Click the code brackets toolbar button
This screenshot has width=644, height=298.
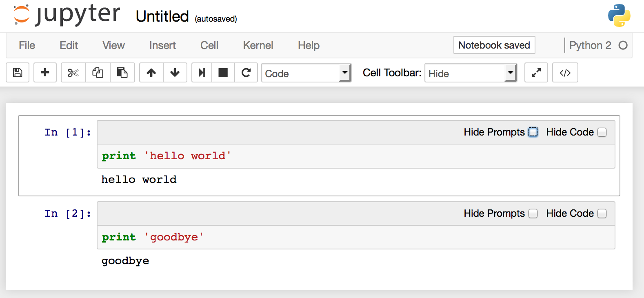click(565, 73)
